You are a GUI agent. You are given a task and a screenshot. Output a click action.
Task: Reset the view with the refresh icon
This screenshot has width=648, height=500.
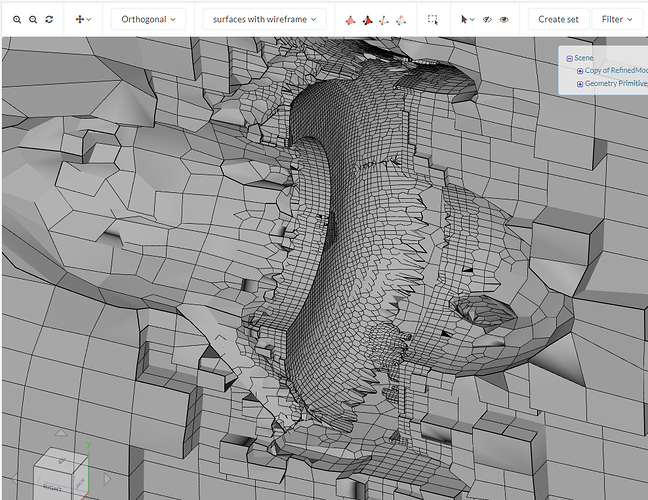(x=49, y=19)
